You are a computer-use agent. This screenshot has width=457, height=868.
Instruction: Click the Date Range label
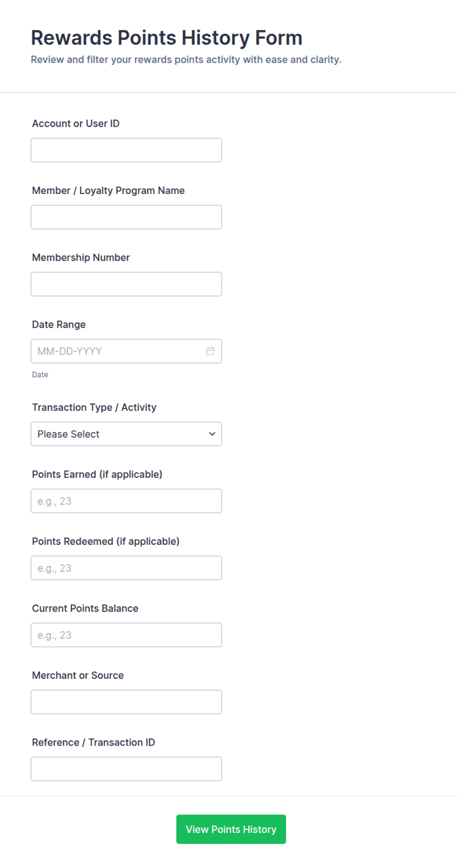click(59, 325)
